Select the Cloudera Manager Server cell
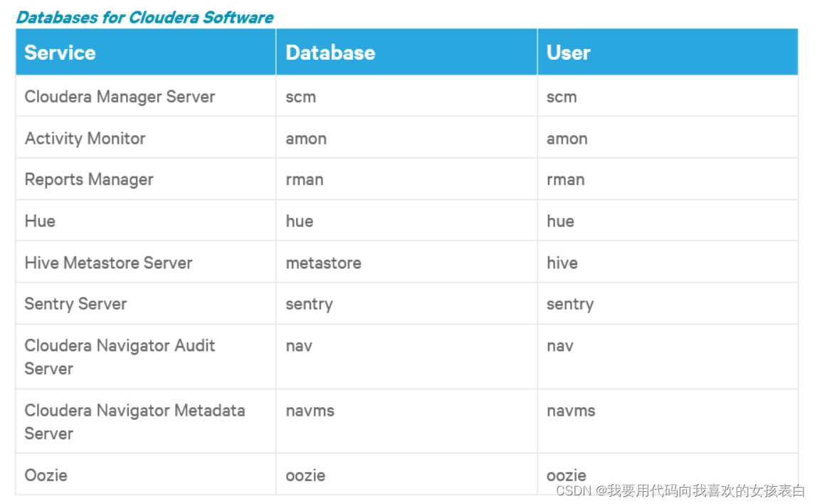Image resolution: width=815 pixels, height=504 pixels. [120, 97]
